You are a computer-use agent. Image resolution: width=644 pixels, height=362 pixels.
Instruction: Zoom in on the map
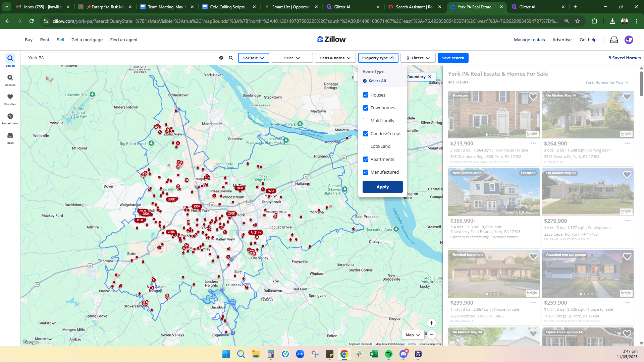tap(431, 323)
